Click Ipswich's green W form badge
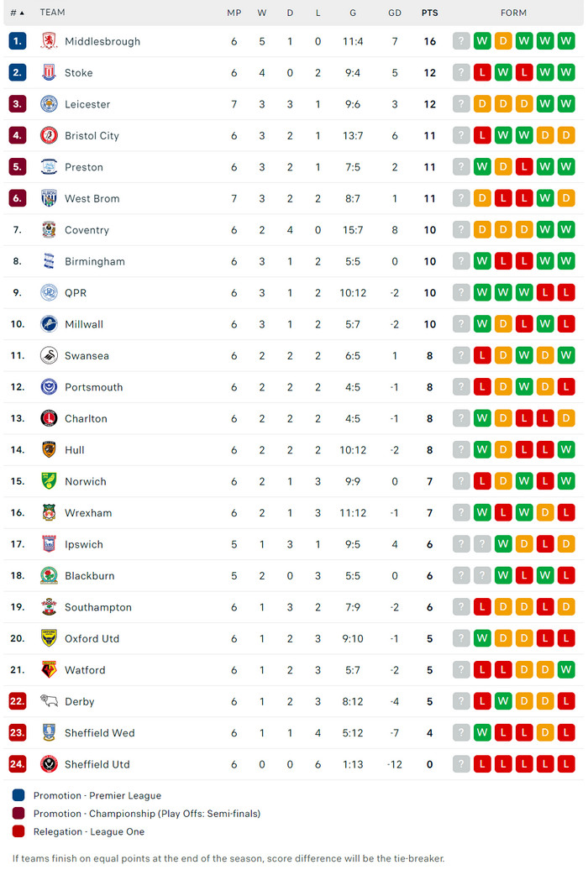588x870 pixels. pos(503,544)
